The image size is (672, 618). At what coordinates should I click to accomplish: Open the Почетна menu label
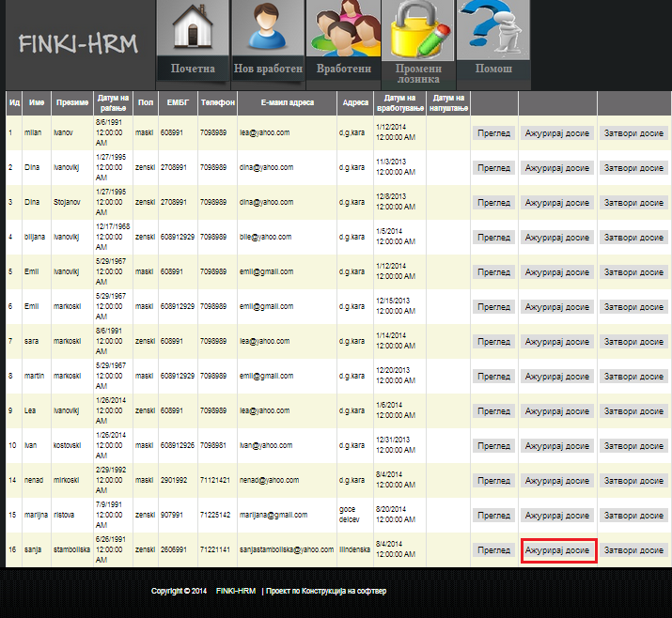(x=193, y=69)
